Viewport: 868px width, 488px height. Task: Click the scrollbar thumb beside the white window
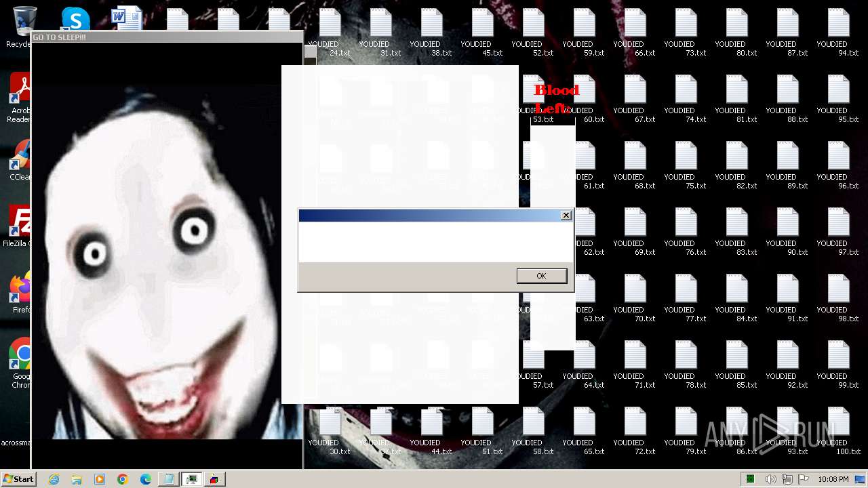[311, 52]
